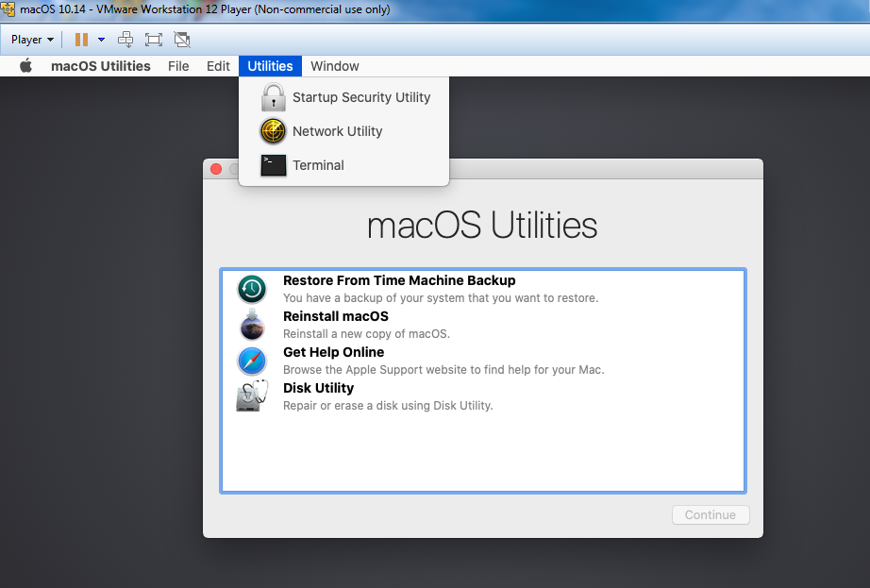
Task: Click the Safari compass icon
Action: tap(252, 361)
